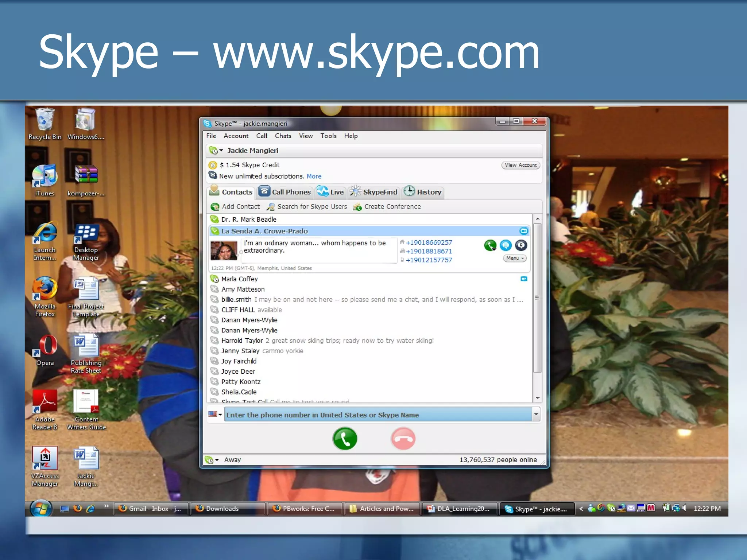Select the Desktop Manager BlackBerry icon
This screenshot has height=560, width=747.
pyautogui.click(x=86, y=242)
